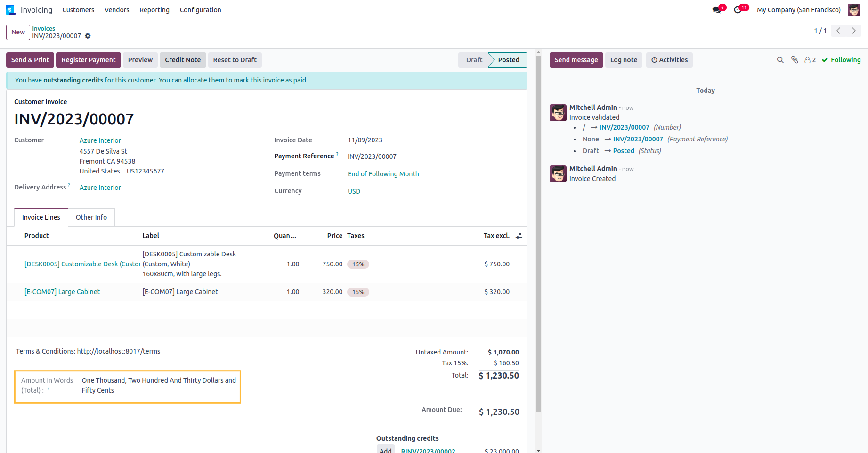Open the Activities button in chatter
The height and width of the screenshot is (453, 868).
click(x=669, y=60)
